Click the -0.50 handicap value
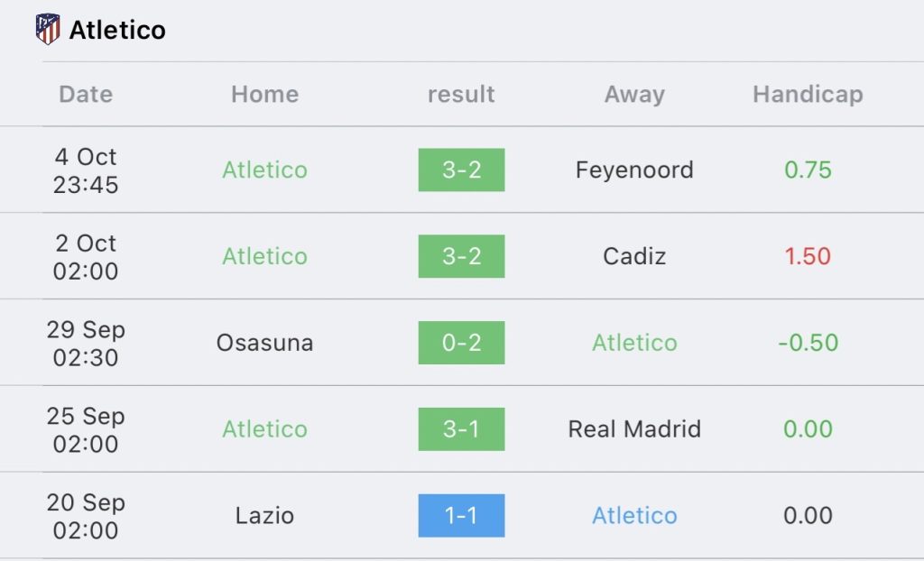The image size is (924, 561). (808, 343)
